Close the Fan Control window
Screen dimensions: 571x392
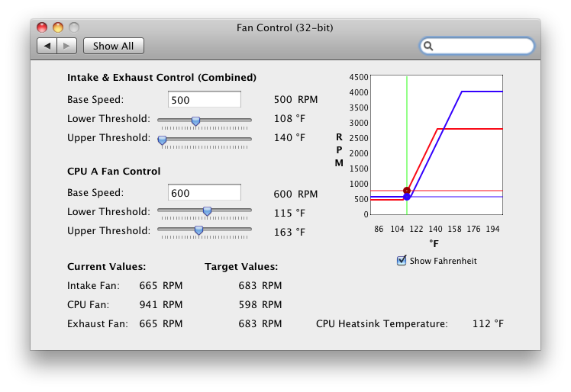tap(42, 27)
